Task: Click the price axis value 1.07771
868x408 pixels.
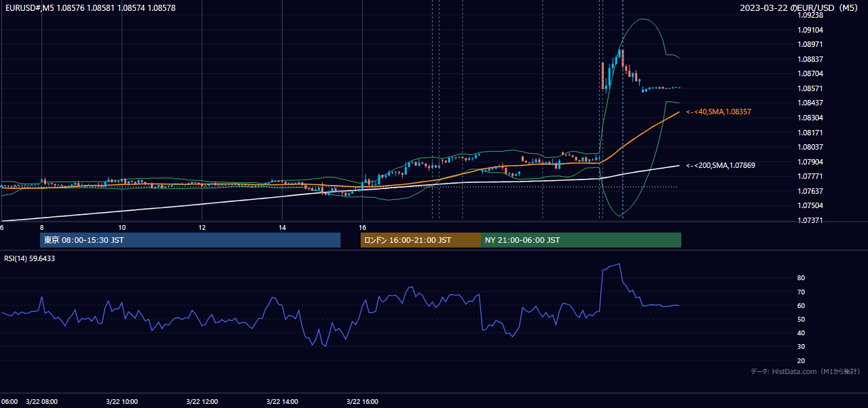Action: coord(810,176)
